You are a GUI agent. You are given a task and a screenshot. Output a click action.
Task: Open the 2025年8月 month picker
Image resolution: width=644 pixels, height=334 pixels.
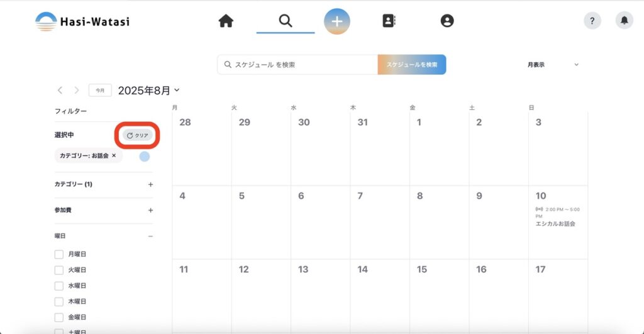(149, 91)
